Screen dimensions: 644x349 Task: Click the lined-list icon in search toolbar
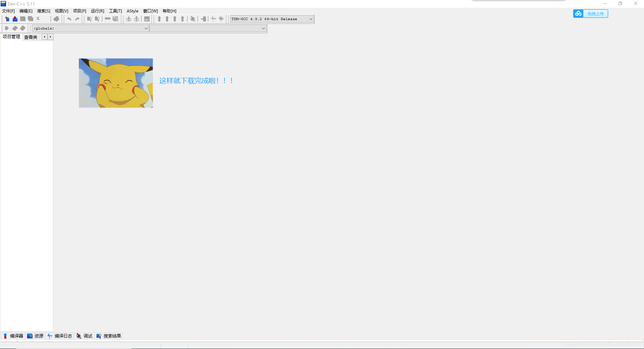115,19
